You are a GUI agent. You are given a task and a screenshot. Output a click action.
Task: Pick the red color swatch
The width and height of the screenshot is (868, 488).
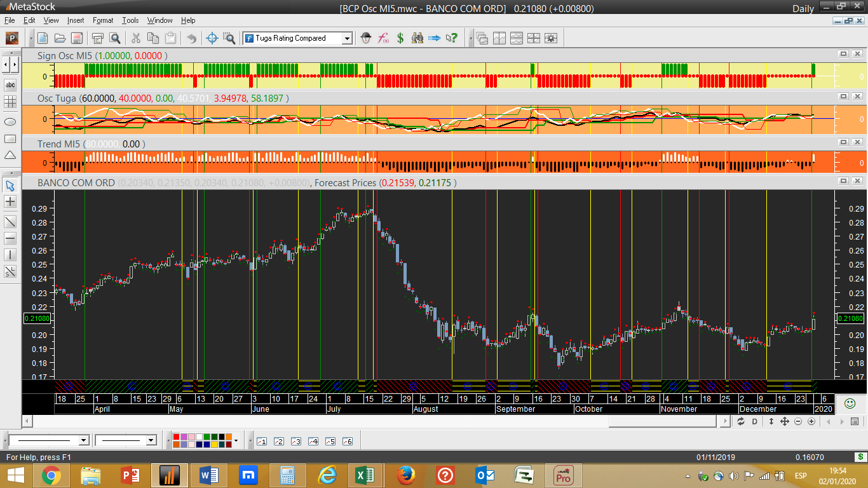[176, 437]
